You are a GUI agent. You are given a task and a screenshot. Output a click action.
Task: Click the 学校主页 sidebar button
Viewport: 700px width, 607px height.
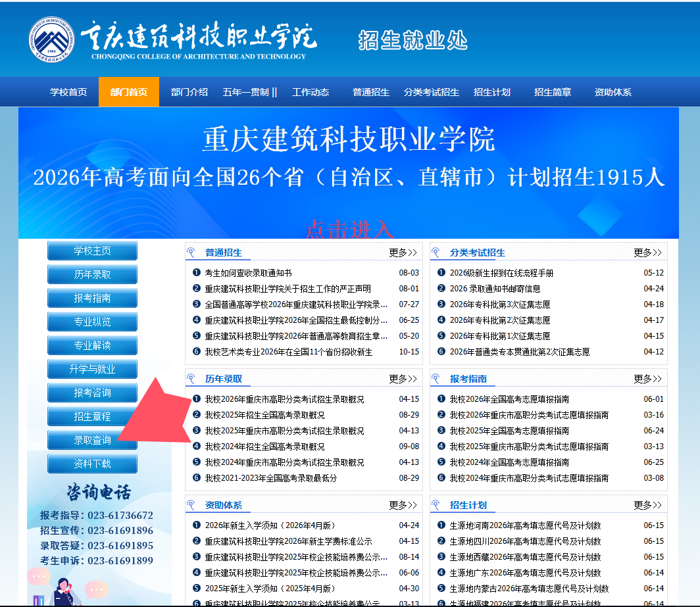pos(92,251)
